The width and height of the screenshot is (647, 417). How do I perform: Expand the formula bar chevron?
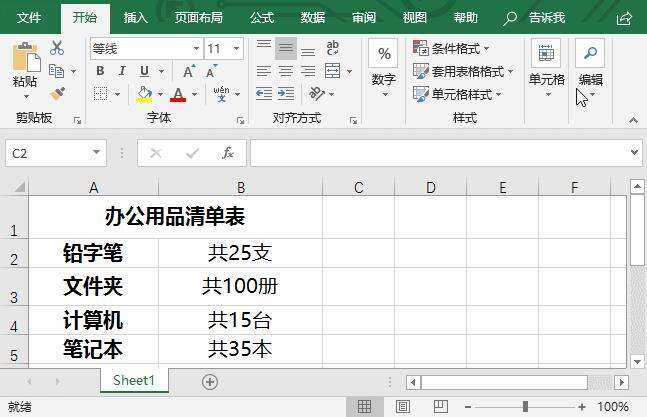[635, 152]
